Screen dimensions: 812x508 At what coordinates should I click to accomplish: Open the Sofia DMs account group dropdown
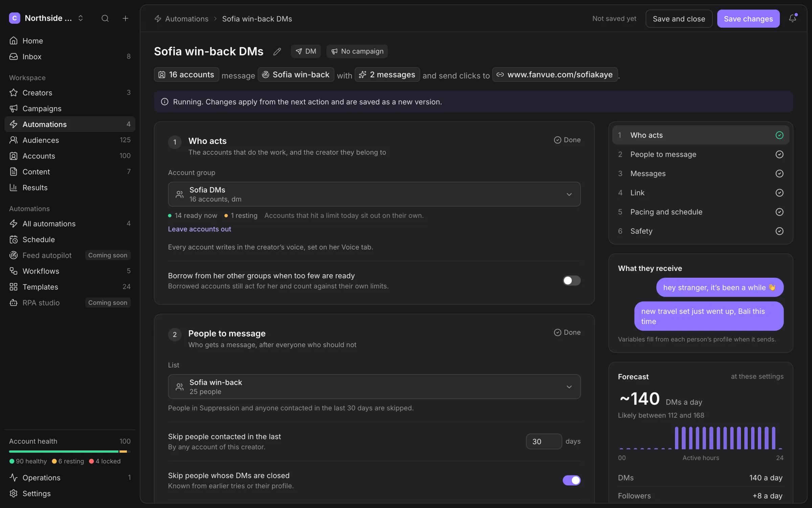[x=374, y=194]
